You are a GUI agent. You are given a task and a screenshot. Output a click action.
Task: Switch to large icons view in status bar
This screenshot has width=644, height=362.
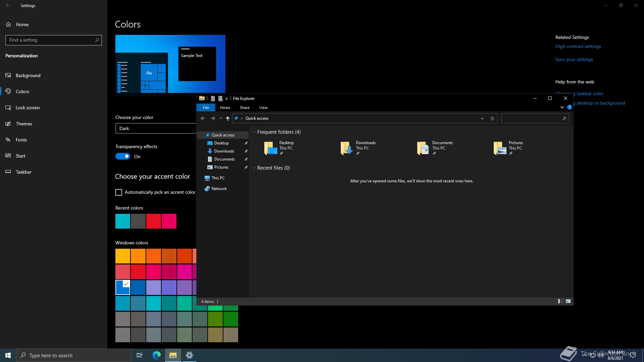click(568, 301)
